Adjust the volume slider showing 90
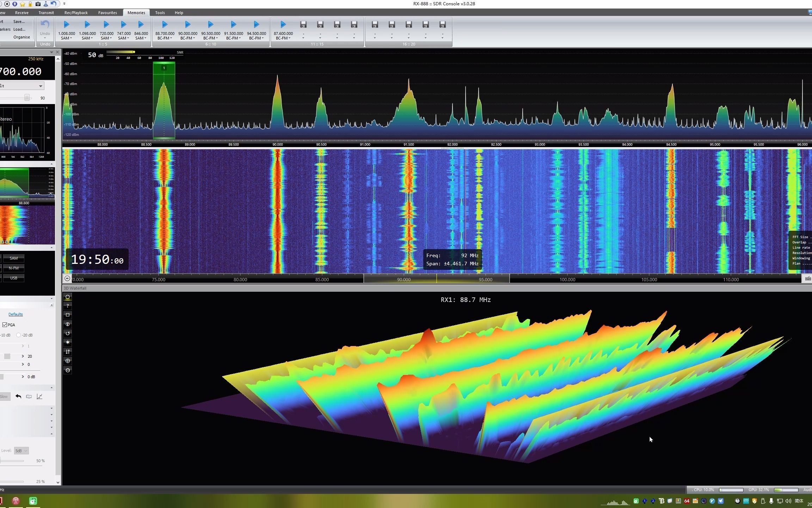 [x=27, y=98]
